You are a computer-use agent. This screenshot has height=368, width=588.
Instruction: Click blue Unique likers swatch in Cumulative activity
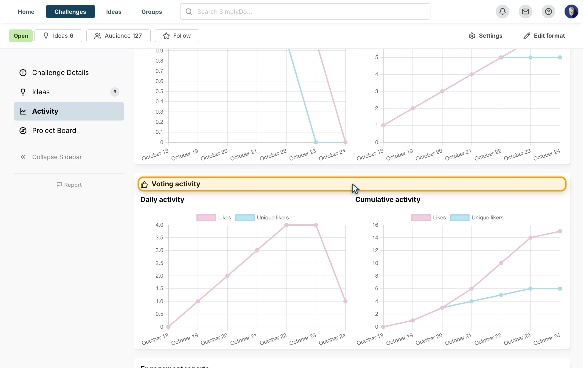click(459, 217)
